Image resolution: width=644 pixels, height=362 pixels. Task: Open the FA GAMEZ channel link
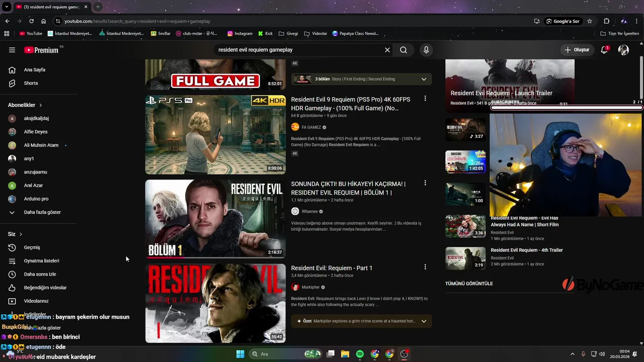pyautogui.click(x=311, y=127)
